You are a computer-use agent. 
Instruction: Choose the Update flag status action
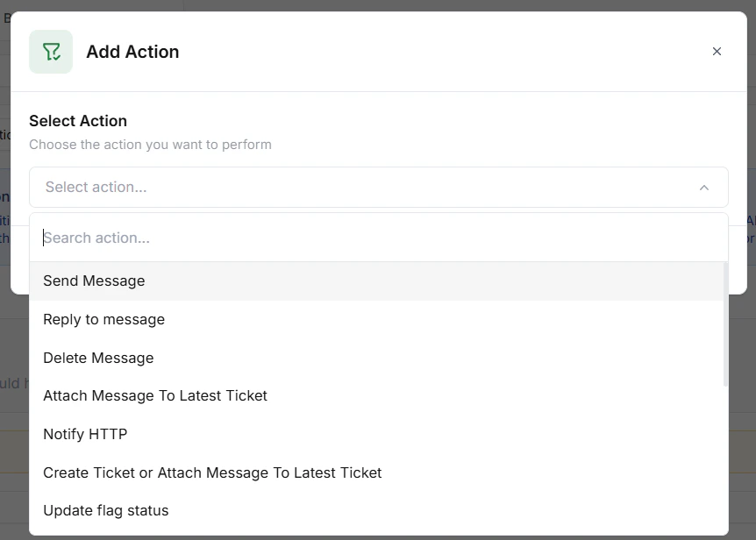click(x=105, y=510)
